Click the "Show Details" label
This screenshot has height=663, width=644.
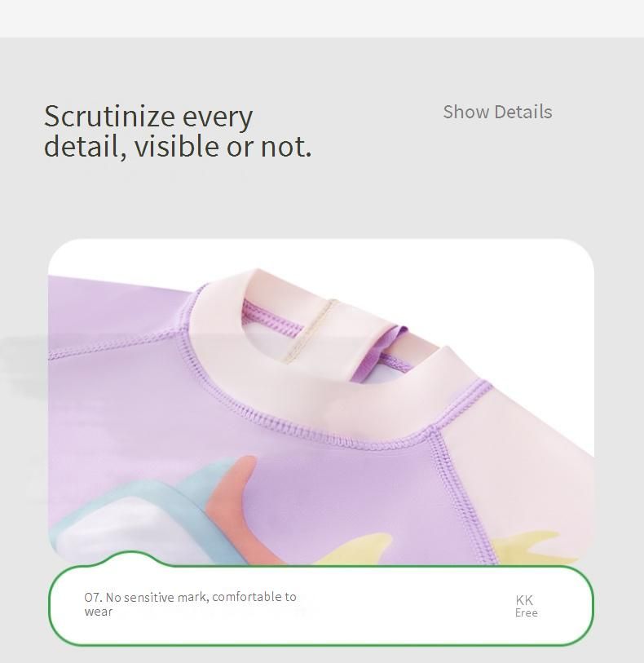coord(497,112)
